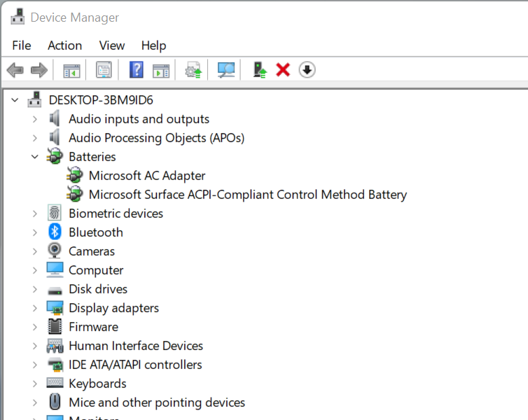The width and height of the screenshot is (528, 420).
Task: Click the Enable device toolbar icon
Action: [x=260, y=70]
